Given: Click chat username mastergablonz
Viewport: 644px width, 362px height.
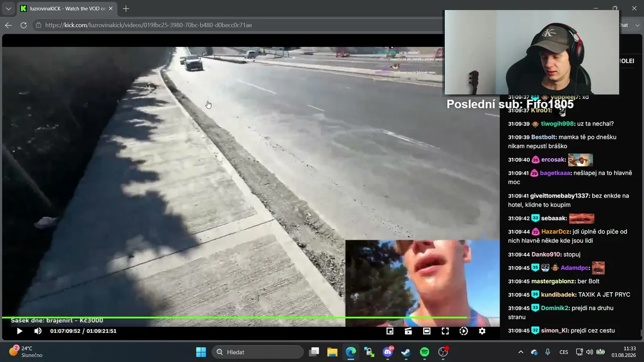Looking at the screenshot, I should click(x=552, y=282).
